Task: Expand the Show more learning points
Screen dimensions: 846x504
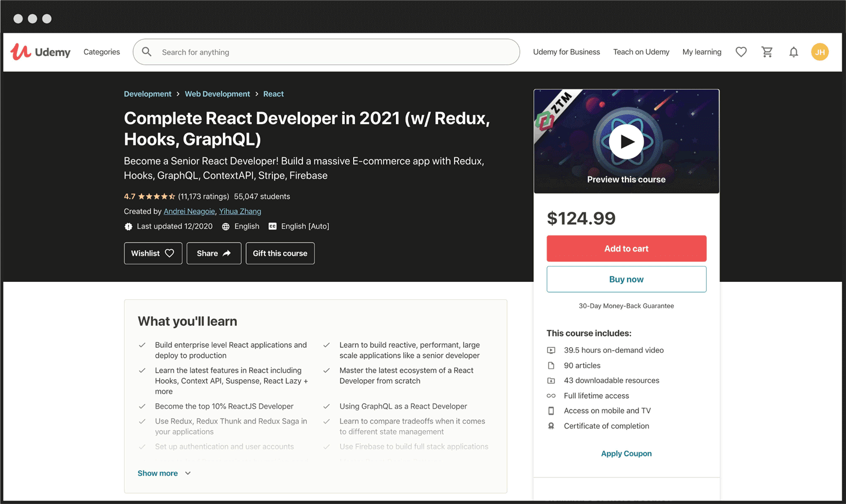Action: pyautogui.click(x=157, y=473)
